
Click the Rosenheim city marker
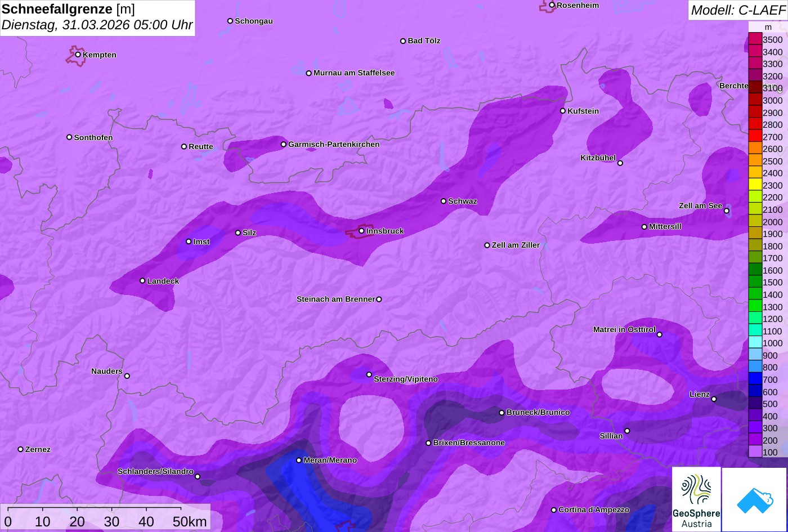pos(552,5)
